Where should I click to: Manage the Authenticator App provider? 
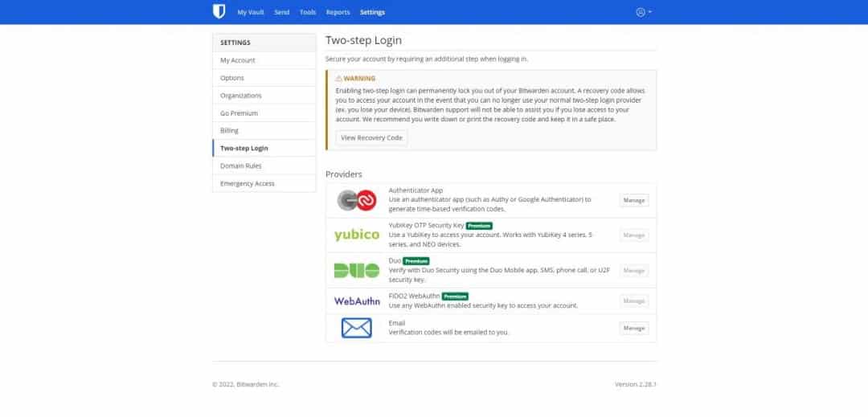(x=633, y=200)
